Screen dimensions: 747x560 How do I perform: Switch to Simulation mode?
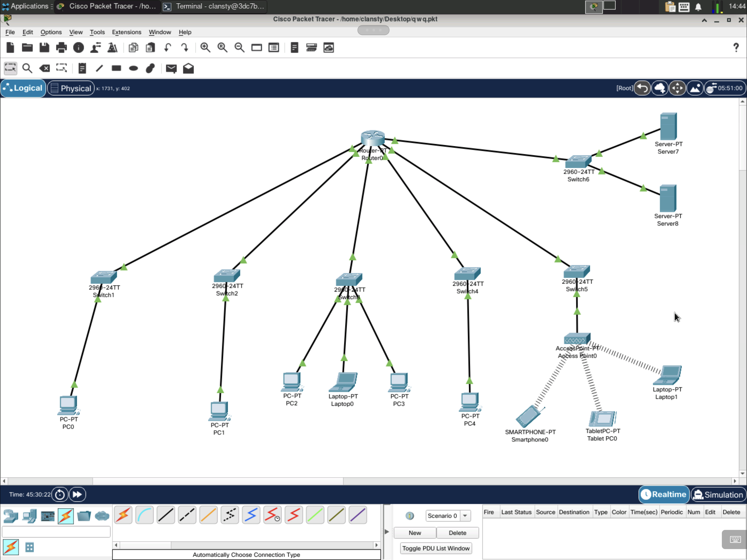click(718, 494)
